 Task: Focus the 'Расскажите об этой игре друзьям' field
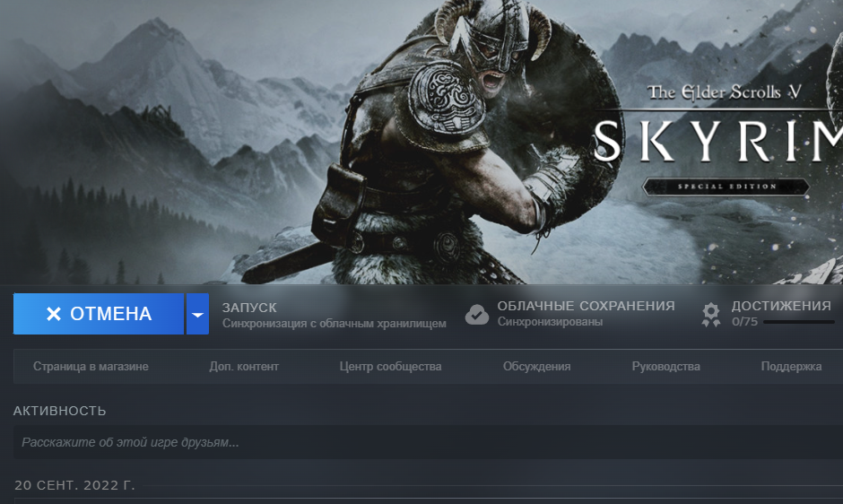(428, 442)
